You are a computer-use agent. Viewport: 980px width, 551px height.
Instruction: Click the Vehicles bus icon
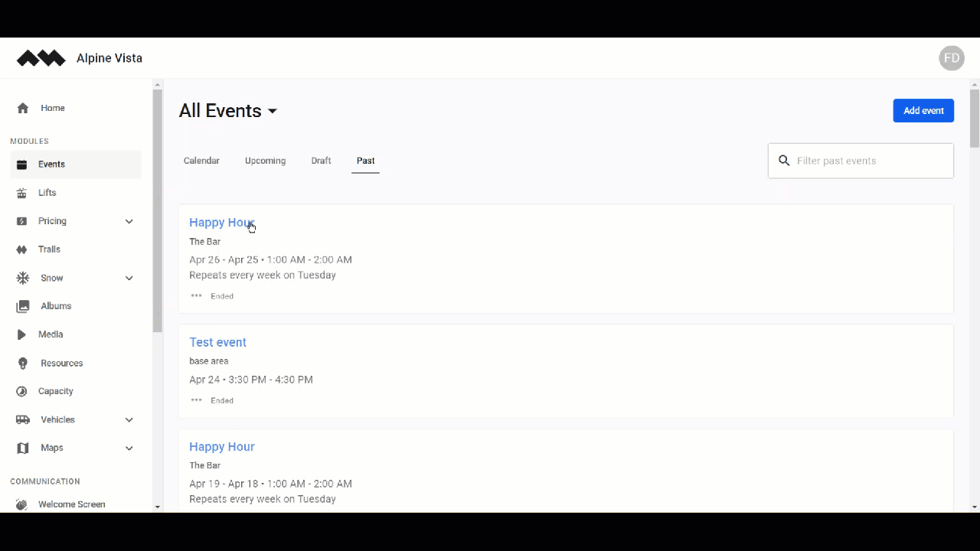click(x=23, y=419)
